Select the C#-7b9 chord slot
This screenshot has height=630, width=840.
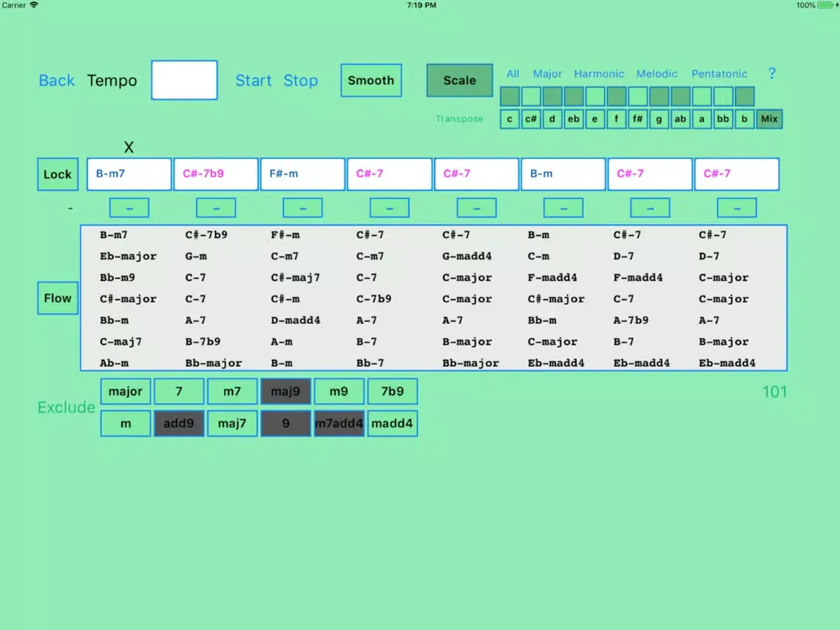216,174
